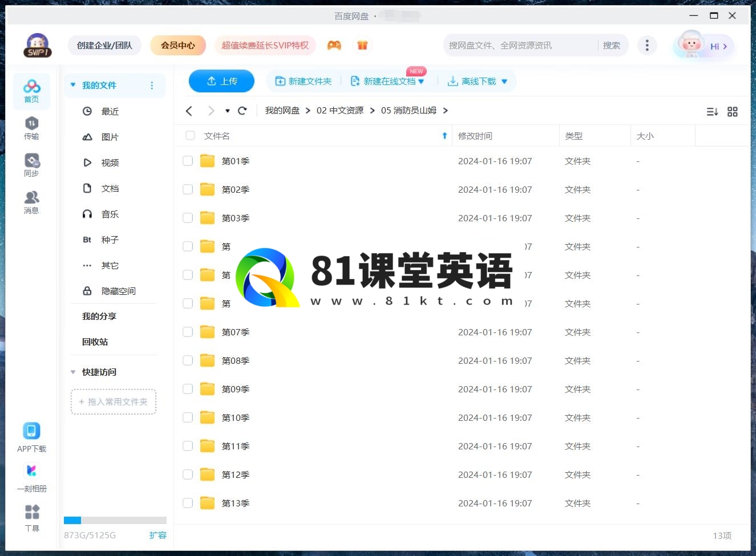Check the box for 第12季
This screenshot has height=556, width=756.
pos(188,474)
